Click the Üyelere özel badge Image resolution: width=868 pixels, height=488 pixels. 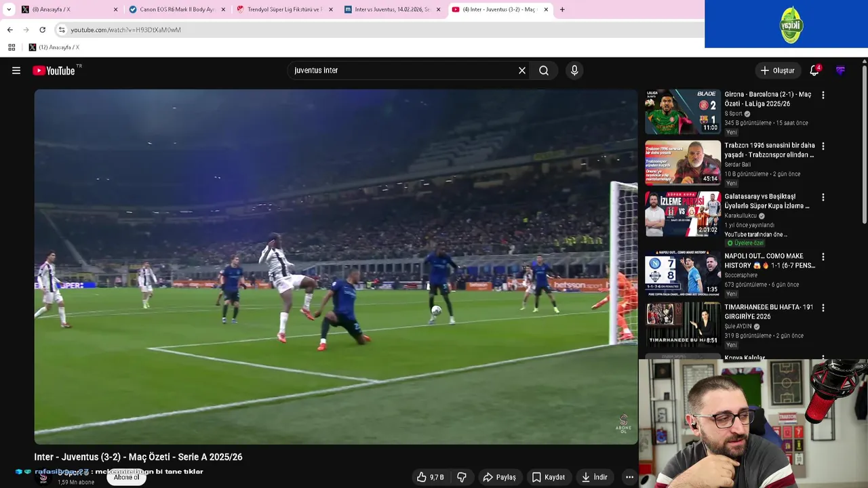pos(745,243)
